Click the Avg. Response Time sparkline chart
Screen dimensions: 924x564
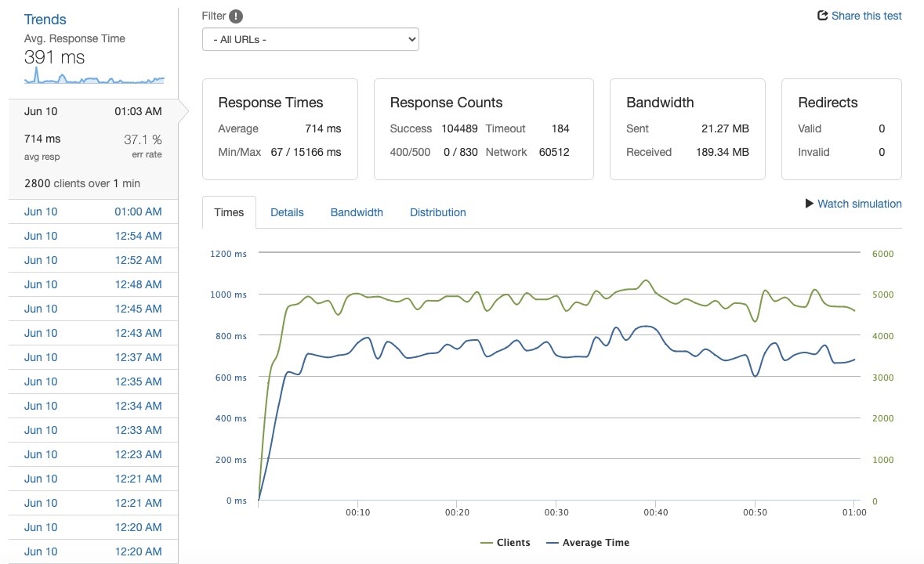(94, 77)
